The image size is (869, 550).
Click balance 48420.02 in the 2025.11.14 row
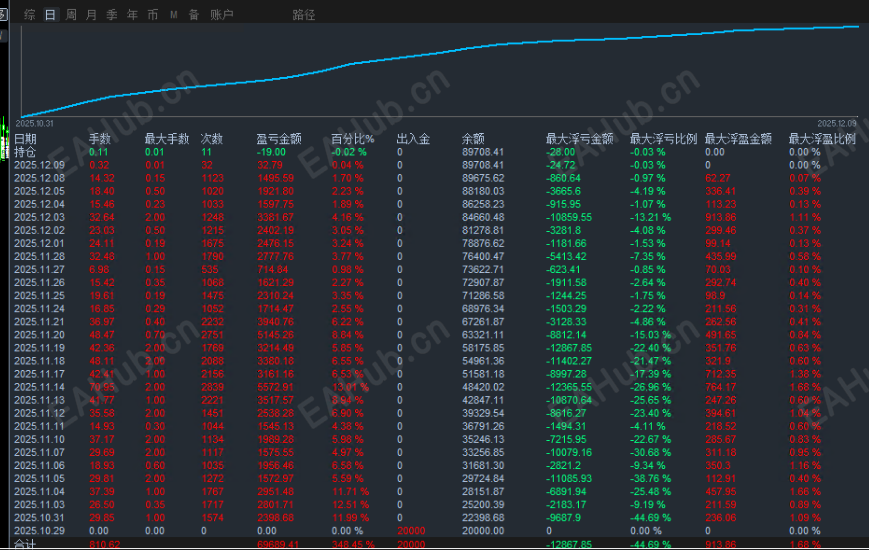click(x=483, y=387)
